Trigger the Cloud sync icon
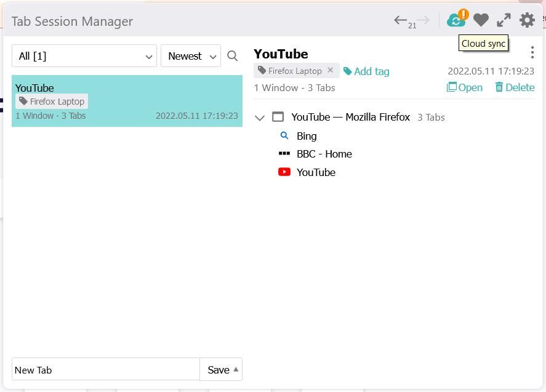546x392 pixels. 456,19
